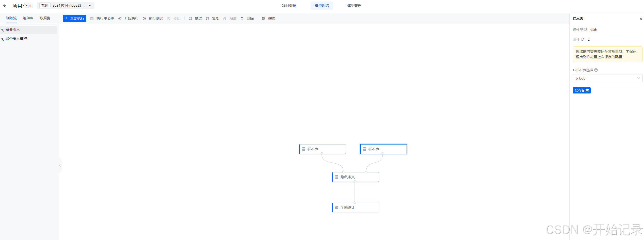切换到「项目数据」页面

tap(289, 5)
